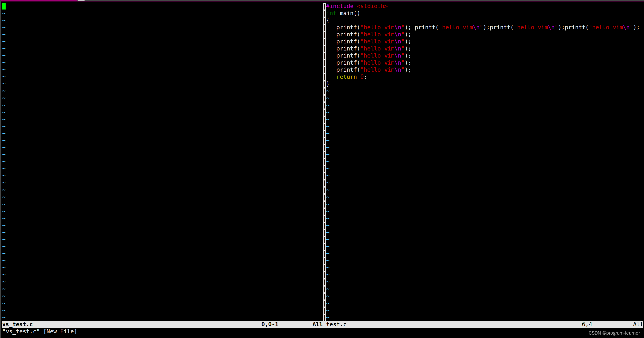Viewport: 644px width, 338px height.
Task: Click the green cursor block in vs_test.c pane
Action: pyautogui.click(x=4, y=6)
